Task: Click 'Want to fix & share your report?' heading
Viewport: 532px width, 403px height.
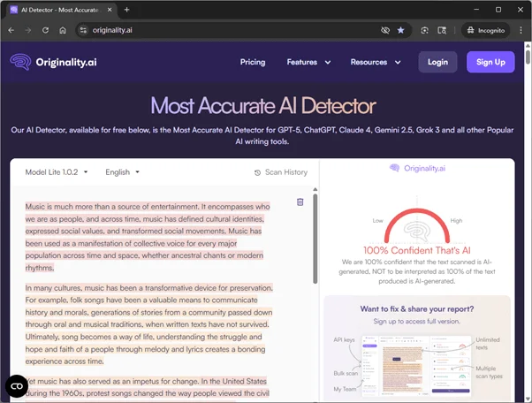Action: click(x=417, y=309)
